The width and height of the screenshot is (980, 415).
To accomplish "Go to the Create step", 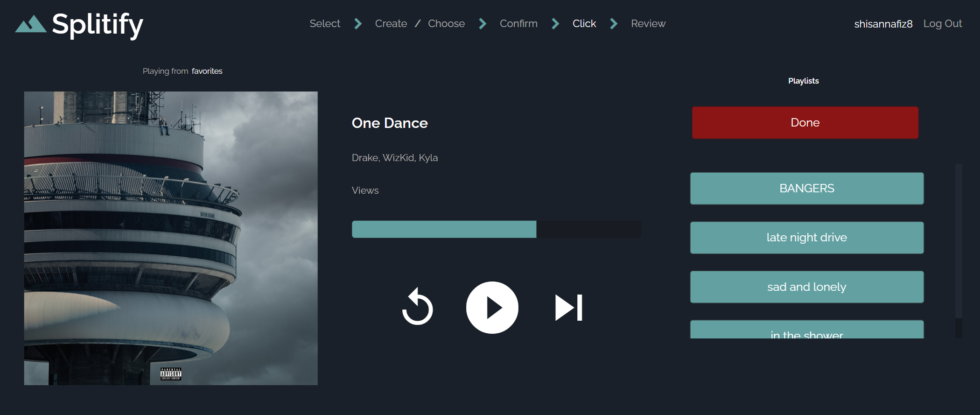I will click(x=391, y=23).
